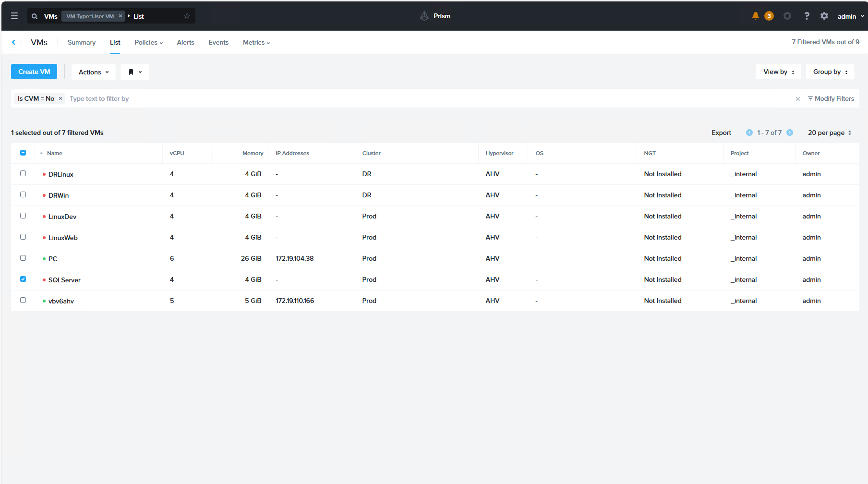868x484 pixels.
Task: Expand the Metrics tab menu
Action: (256, 42)
